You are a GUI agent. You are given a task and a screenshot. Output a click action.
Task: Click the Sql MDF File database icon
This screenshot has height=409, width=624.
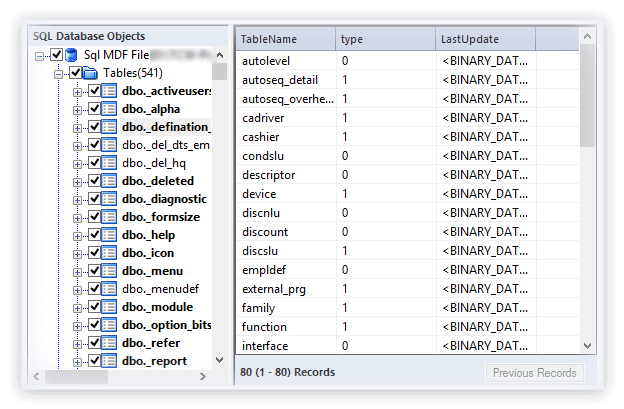(x=73, y=56)
